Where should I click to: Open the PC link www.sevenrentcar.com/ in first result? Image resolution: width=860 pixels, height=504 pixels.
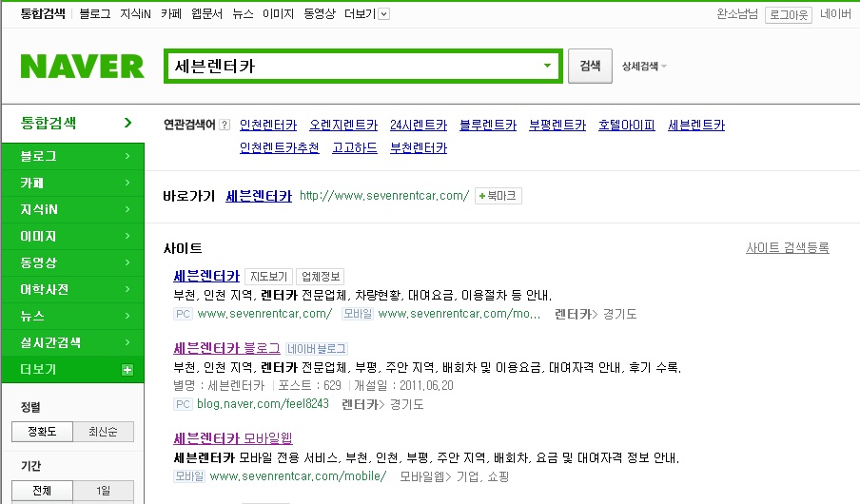[x=264, y=314]
